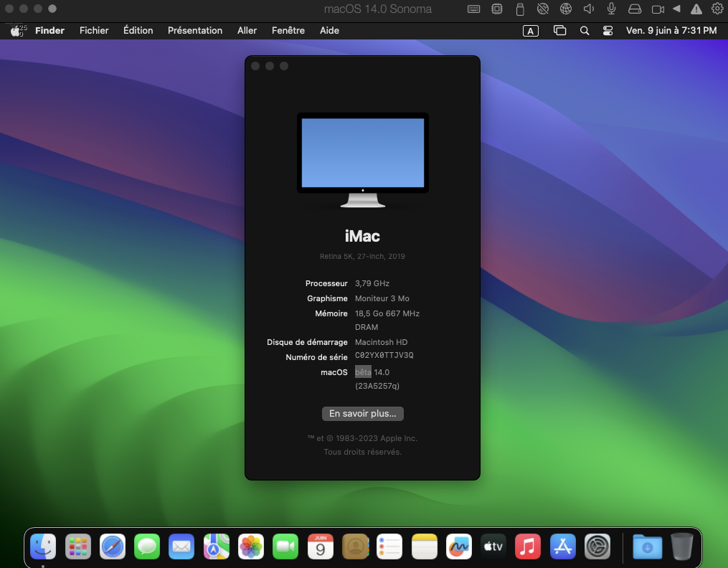The width and height of the screenshot is (728, 568).
Task: Click the left-pointing triangle in VM toolbar
Action: (677, 9)
